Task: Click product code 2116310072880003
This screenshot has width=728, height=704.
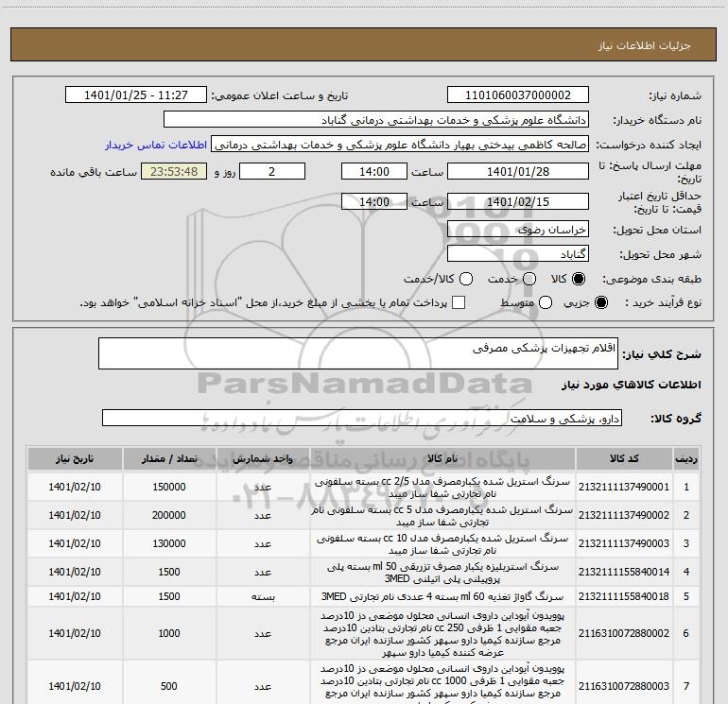Action: [x=624, y=686]
